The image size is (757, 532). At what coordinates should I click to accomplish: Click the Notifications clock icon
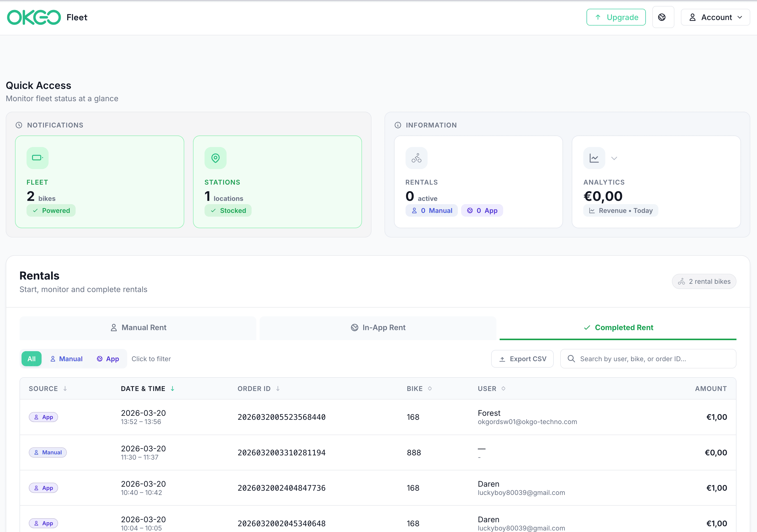coord(19,125)
